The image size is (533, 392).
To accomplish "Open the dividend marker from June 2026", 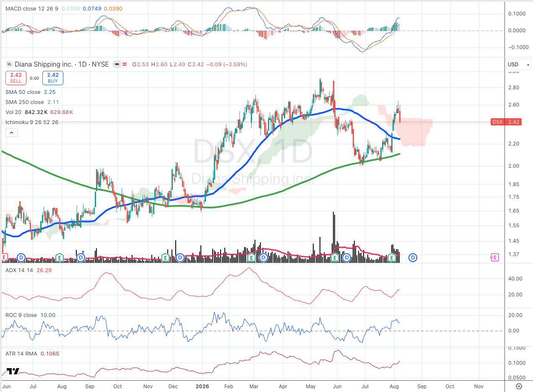I will 347,257.
